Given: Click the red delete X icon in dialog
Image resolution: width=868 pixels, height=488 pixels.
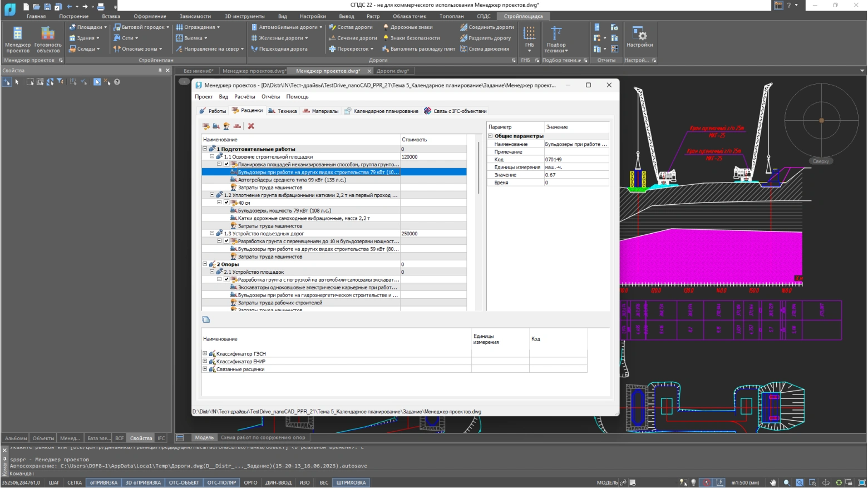Looking at the screenshot, I should point(251,126).
